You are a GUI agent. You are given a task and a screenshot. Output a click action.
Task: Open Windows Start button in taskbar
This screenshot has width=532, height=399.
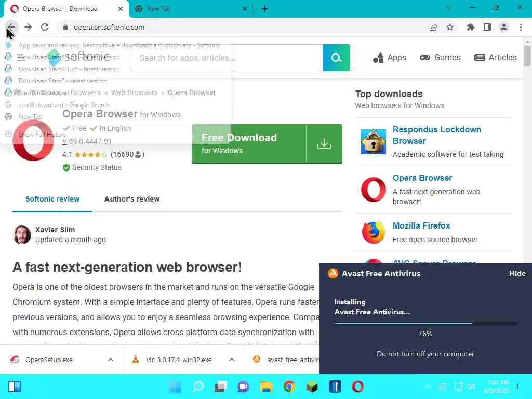175,387
